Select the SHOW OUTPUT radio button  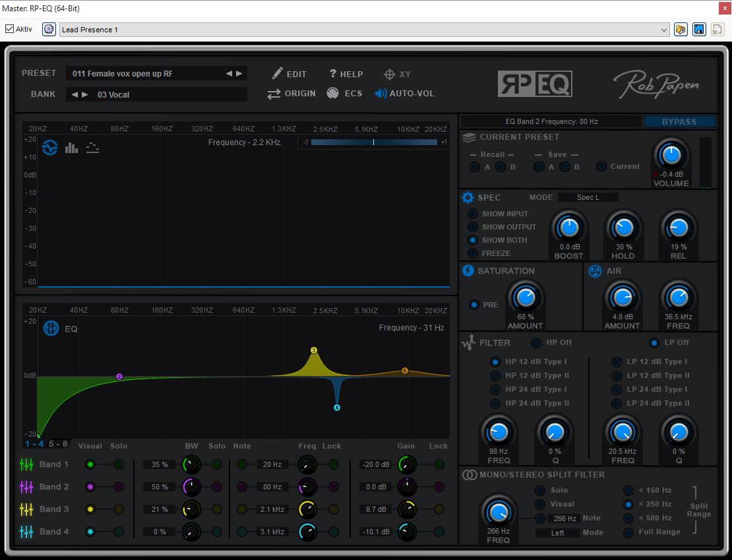[473, 226]
